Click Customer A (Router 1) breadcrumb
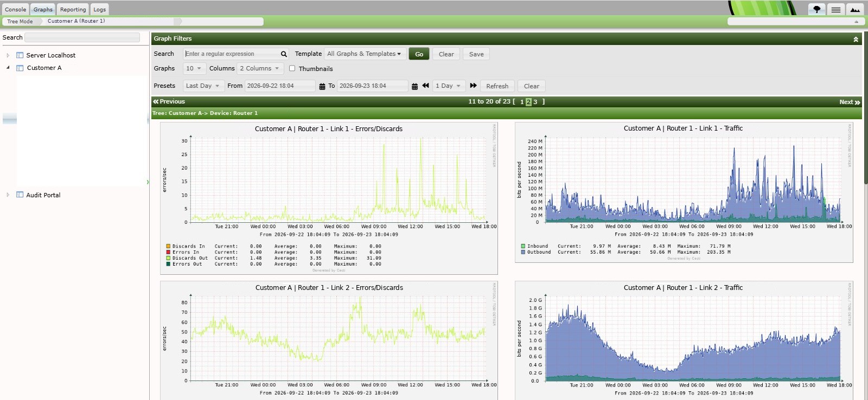Image resolution: width=868 pixels, height=400 pixels. (76, 21)
